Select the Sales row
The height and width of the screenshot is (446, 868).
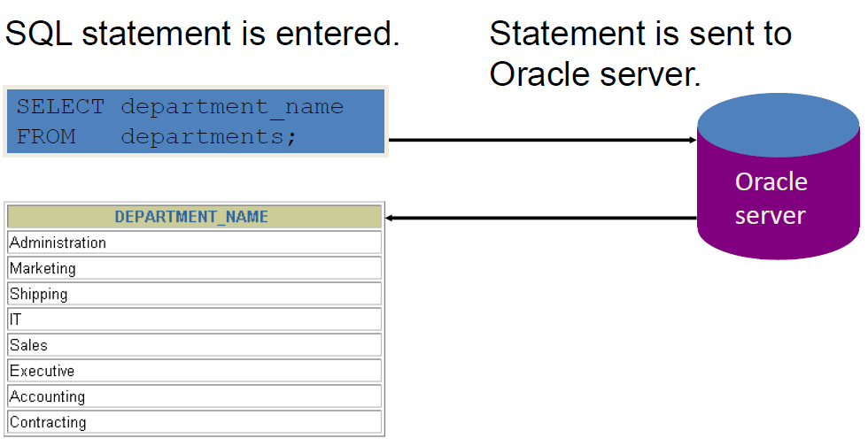click(194, 345)
